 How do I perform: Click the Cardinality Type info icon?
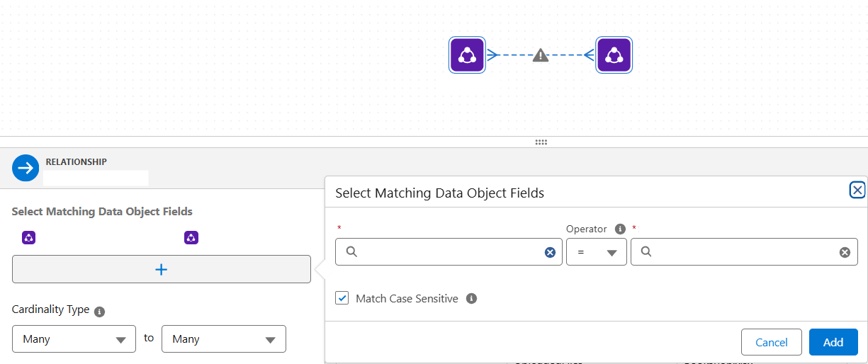pos(99,312)
